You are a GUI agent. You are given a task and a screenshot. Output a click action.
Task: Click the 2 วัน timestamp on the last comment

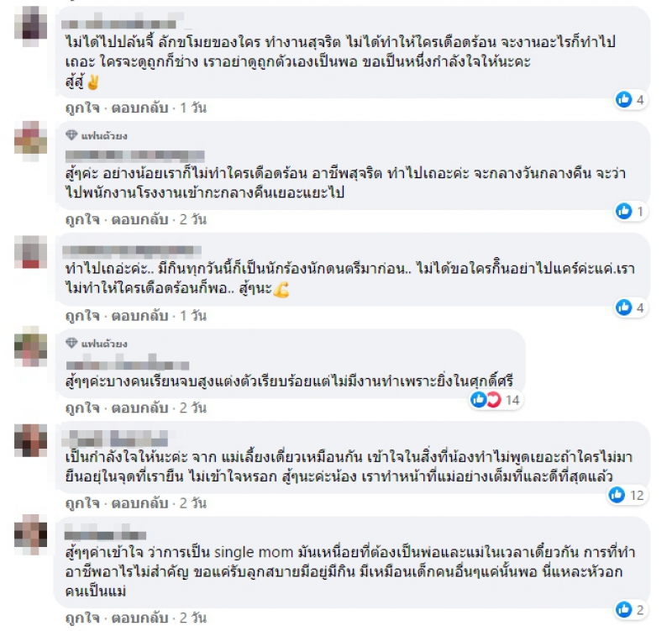tap(193, 618)
